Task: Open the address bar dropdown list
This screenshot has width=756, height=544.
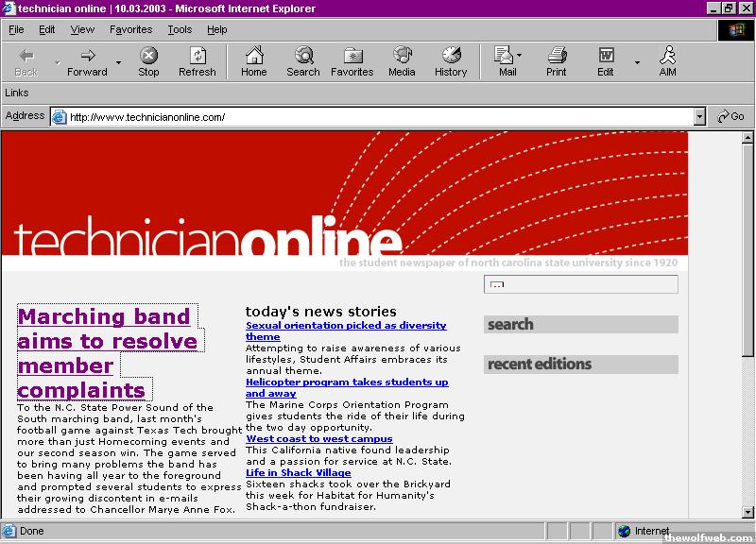Action: pyautogui.click(x=699, y=117)
